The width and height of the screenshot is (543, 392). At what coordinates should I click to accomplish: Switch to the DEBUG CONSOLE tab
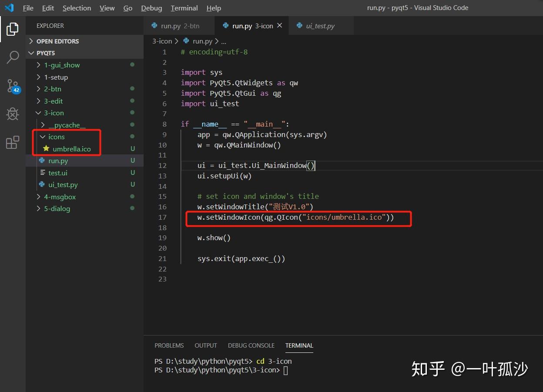[x=251, y=345]
